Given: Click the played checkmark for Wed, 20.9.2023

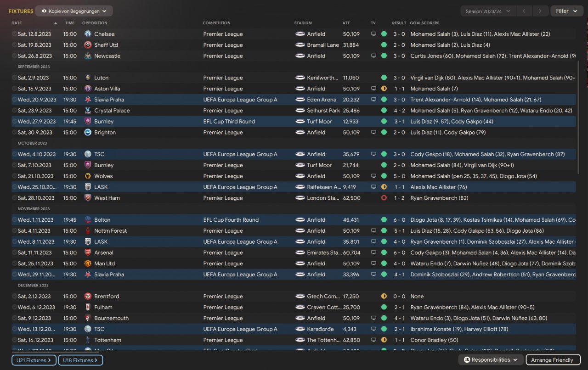Looking at the screenshot, I should 14,100.
